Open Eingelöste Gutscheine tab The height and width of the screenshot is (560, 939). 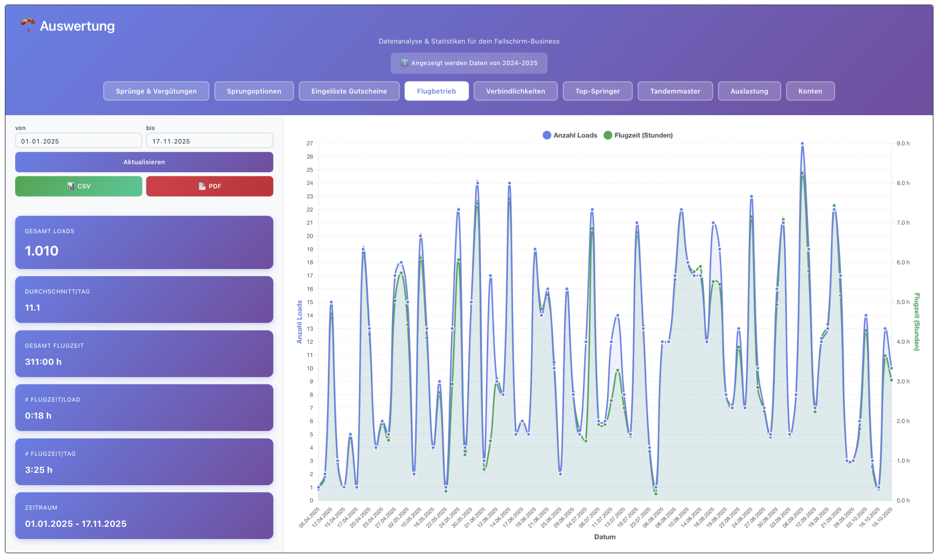349,91
